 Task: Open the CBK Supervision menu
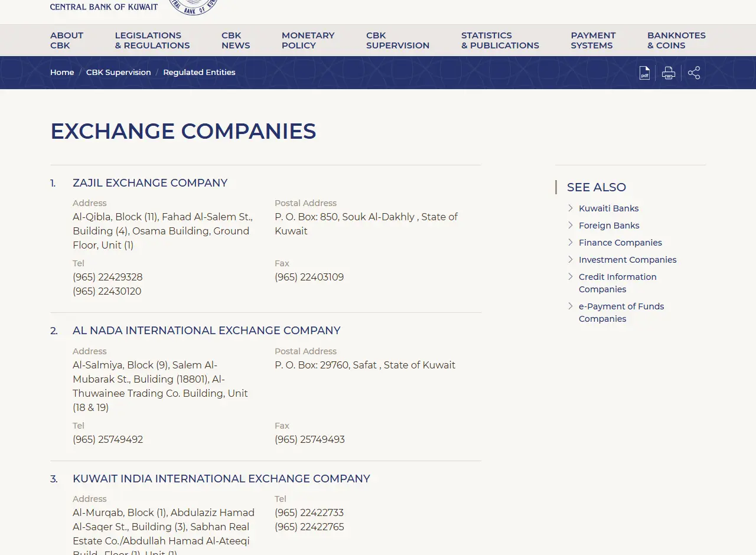click(397, 40)
